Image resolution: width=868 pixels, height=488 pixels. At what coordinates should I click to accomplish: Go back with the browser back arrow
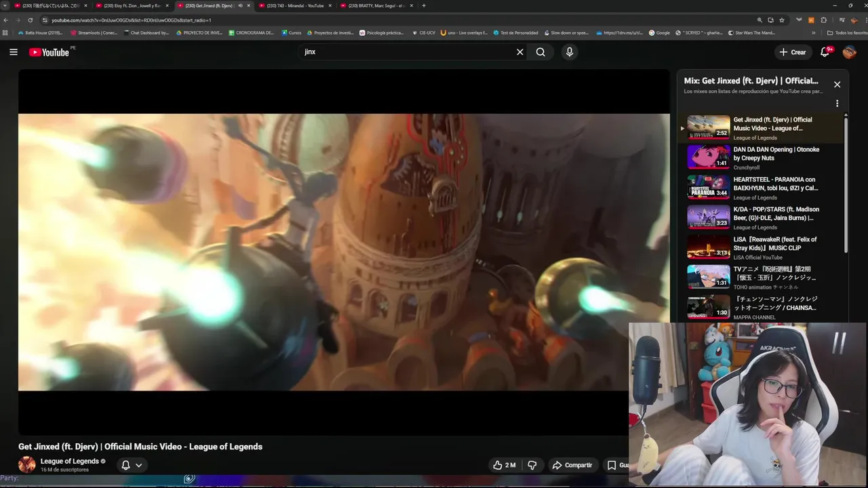[x=7, y=20]
